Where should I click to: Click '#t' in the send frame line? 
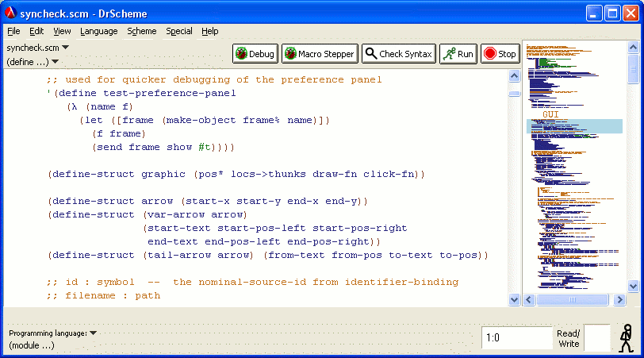(x=204, y=147)
